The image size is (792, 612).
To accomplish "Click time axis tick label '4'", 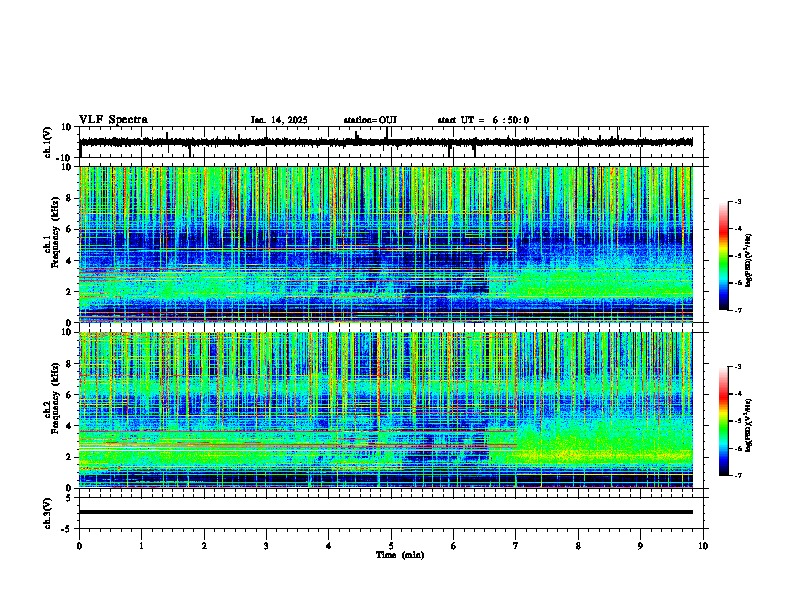I will coord(328,546).
